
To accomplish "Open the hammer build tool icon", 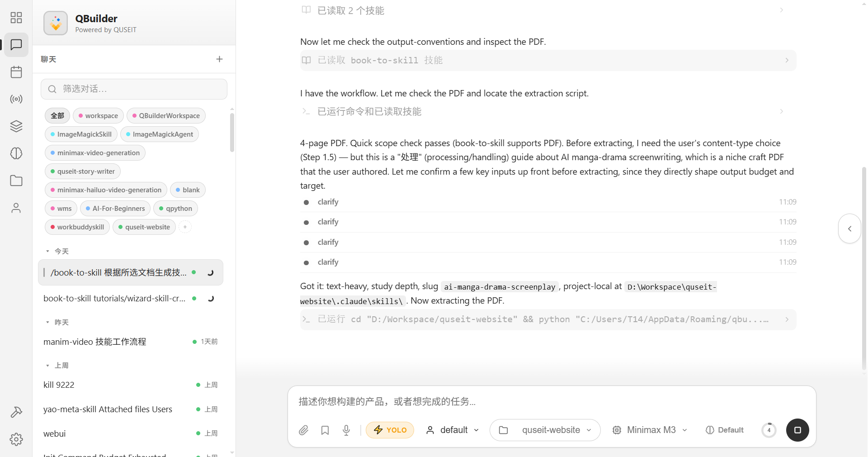I will click(x=16, y=412).
